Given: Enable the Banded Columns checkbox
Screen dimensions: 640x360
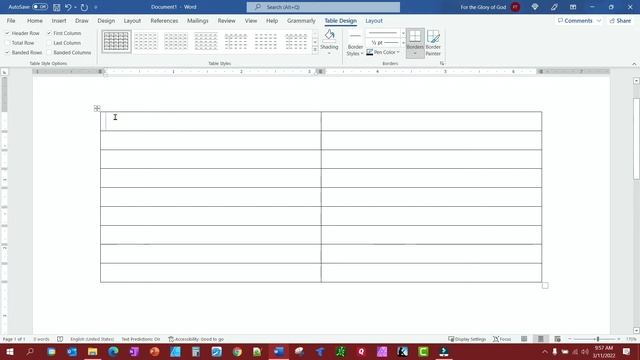Looking at the screenshot, I should click(x=49, y=53).
